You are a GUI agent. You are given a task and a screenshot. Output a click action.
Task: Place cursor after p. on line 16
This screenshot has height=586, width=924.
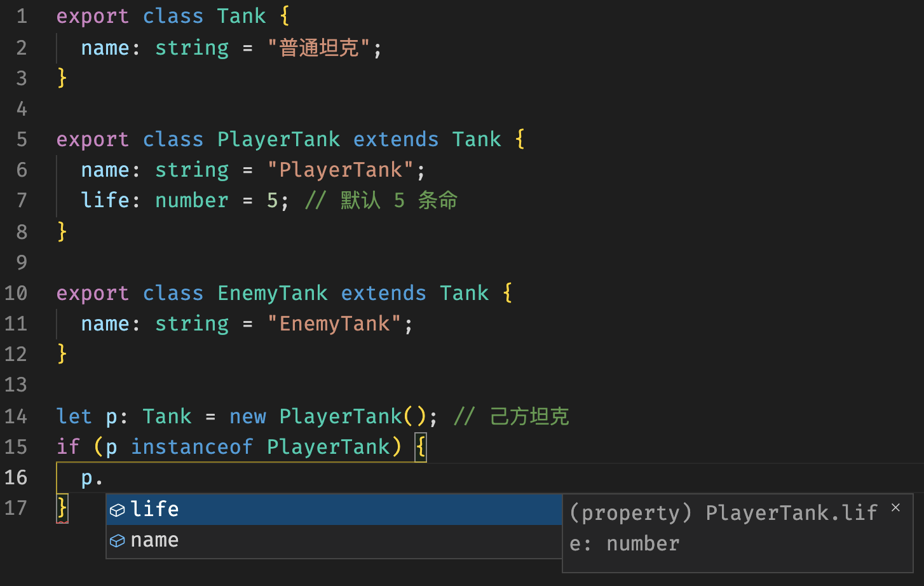click(104, 478)
